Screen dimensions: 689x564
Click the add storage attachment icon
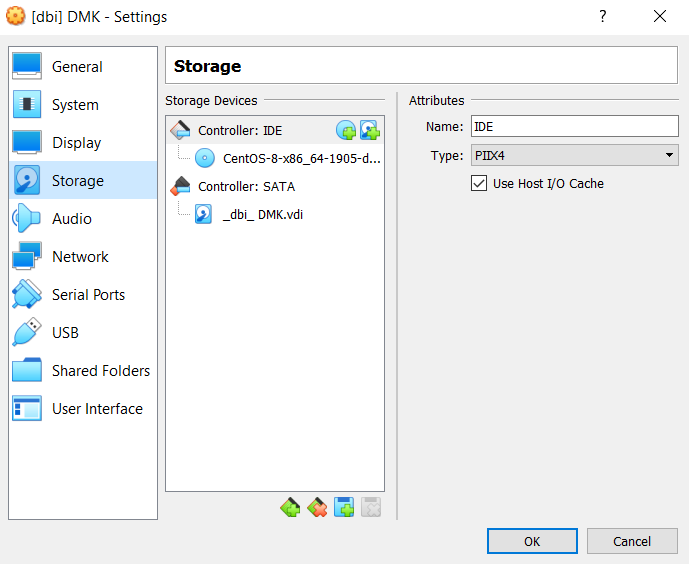coord(344,508)
